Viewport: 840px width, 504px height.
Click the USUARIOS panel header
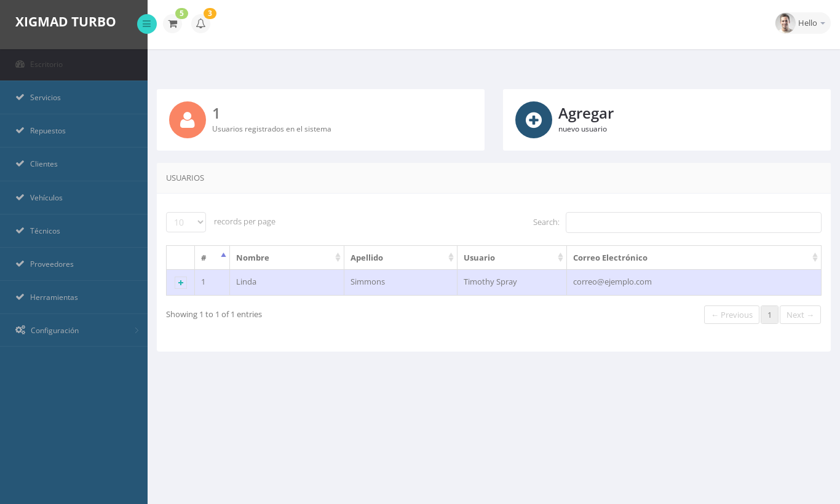(494, 178)
